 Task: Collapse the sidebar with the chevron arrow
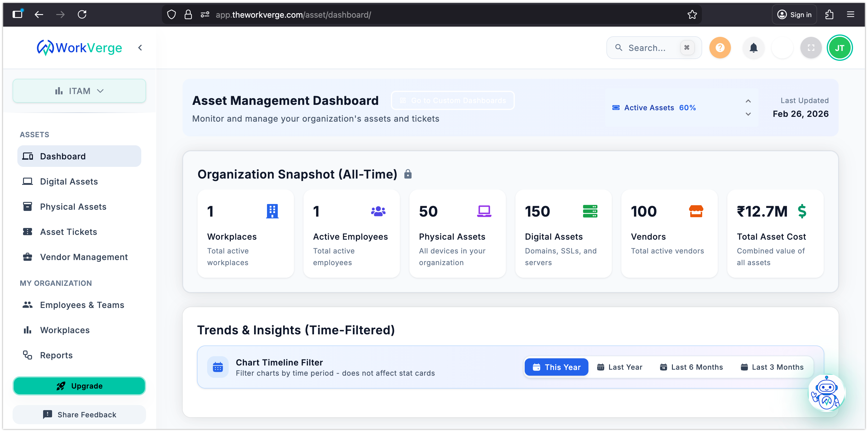click(140, 48)
